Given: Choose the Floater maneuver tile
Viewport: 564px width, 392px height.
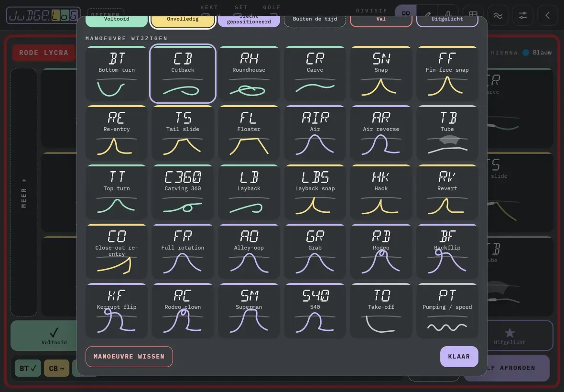Looking at the screenshot, I should coord(249,133).
